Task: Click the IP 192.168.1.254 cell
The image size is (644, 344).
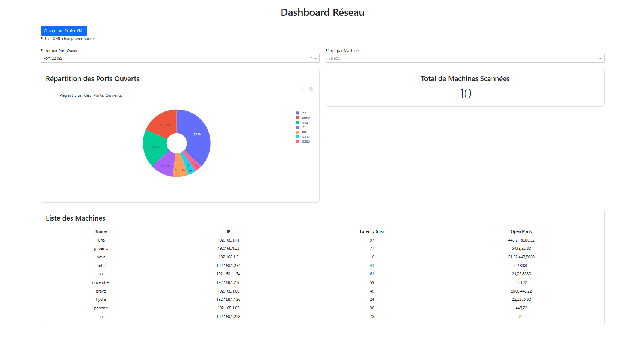Action: tap(228, 266)
